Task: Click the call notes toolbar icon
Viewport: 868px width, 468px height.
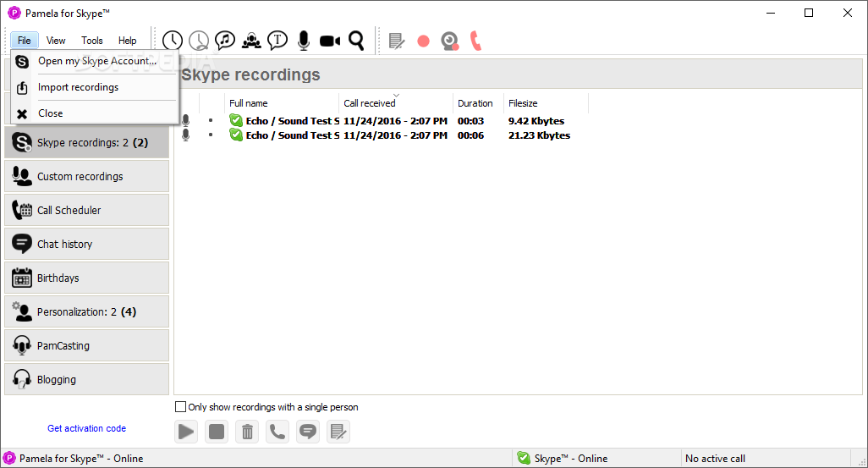Action: click(397, 41)
